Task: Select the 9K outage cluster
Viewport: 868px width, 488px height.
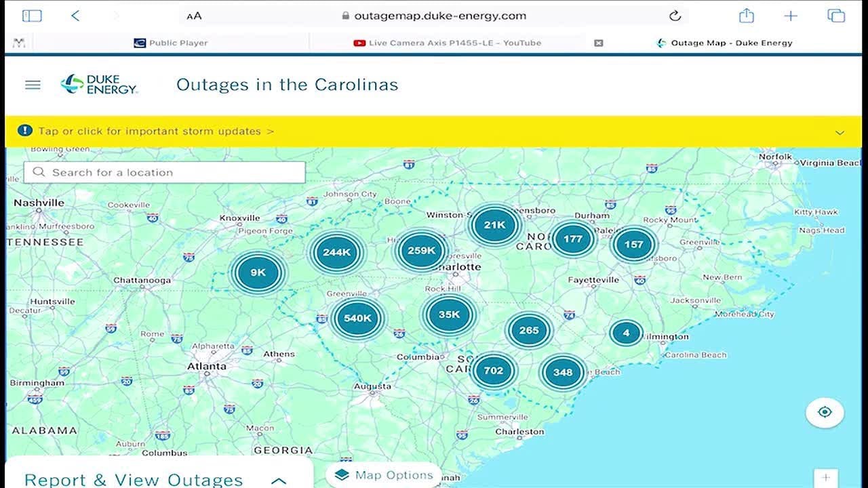Action: pos(258,272)
